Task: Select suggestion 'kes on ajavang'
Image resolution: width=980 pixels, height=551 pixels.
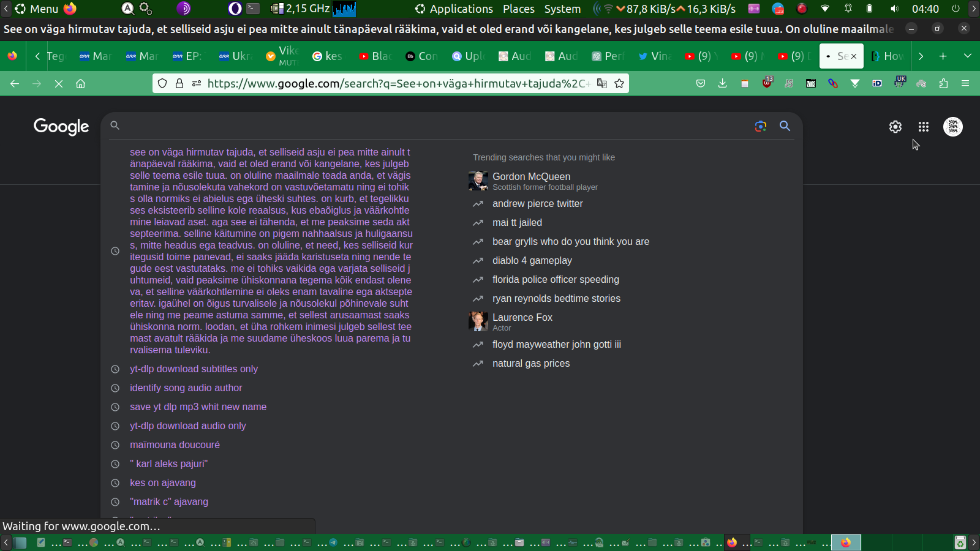Action: coord(162,483)
